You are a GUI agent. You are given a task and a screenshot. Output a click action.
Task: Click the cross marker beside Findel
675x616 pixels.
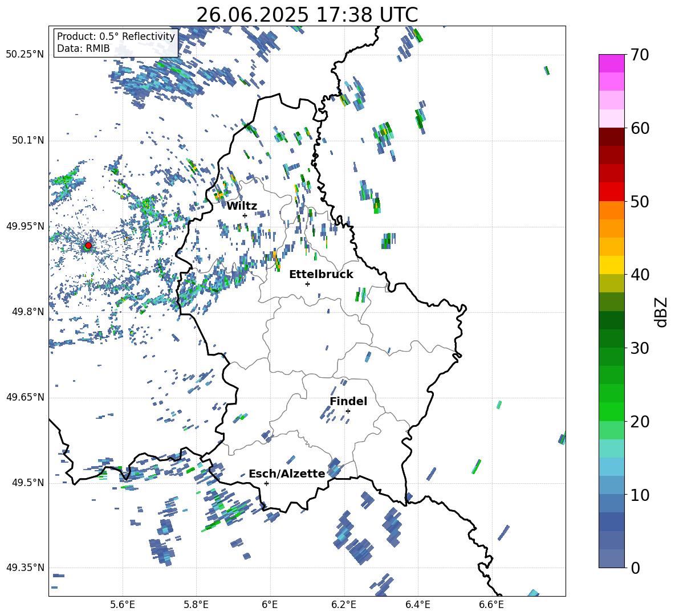[x=348, y=411]
